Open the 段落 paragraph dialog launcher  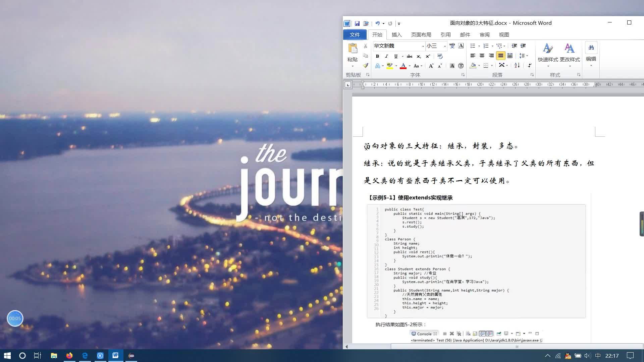pyautogui.click(x=532, y=75)
